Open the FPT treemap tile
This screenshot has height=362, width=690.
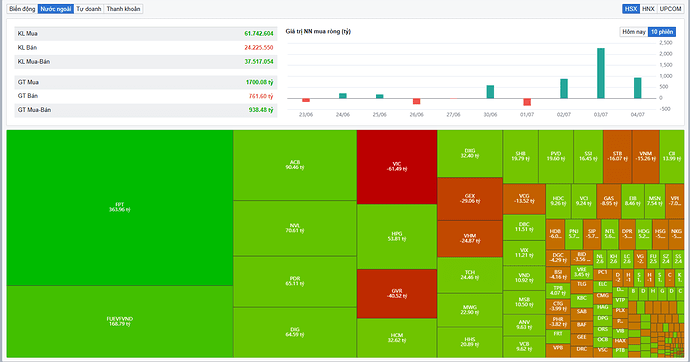(120, 208)
